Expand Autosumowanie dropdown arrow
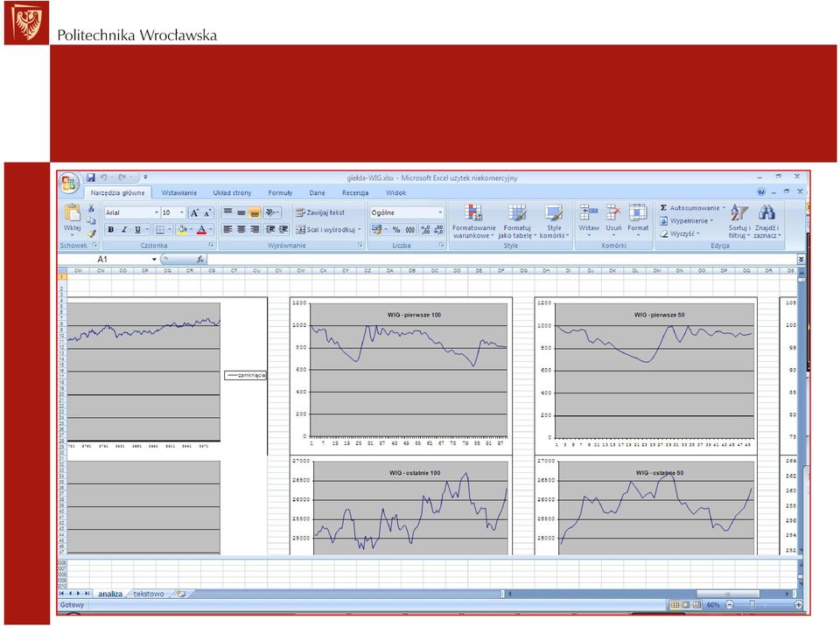840x626 pixels. [724, 208]
